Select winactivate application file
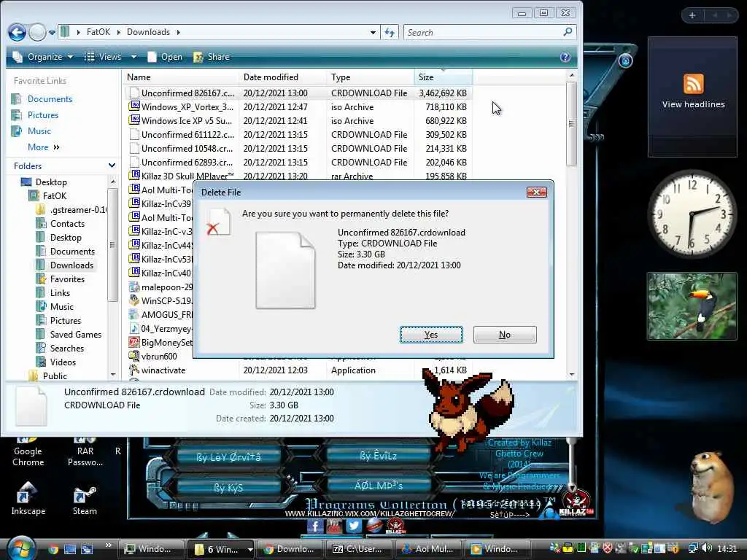Image resolution: width=747 pixels, height=560 pixels. pyautogui.click(x=163, y=370)
